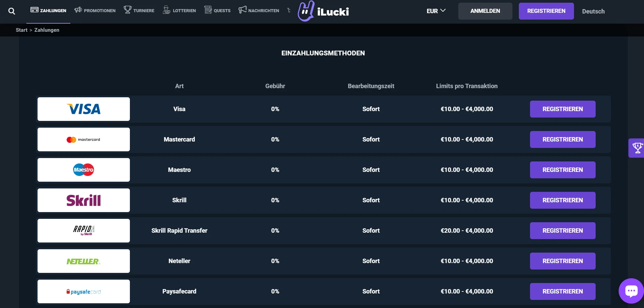
Task: Click the Turniere trophy icon
Action: (x=128, y=10)
